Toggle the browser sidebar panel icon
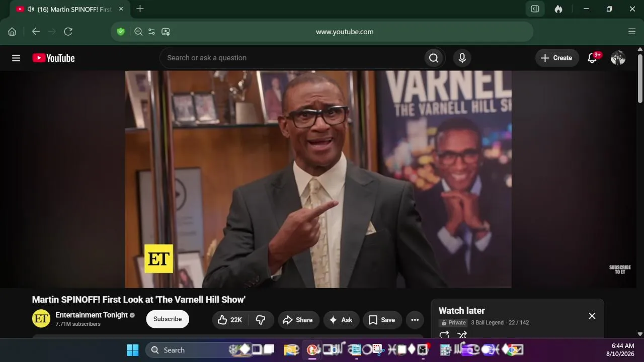The image size is (644, 362). coord(535,9)
